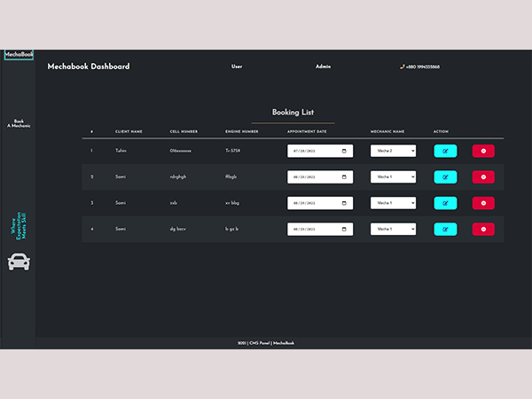Open the User menu item

(x=237, y=66)
